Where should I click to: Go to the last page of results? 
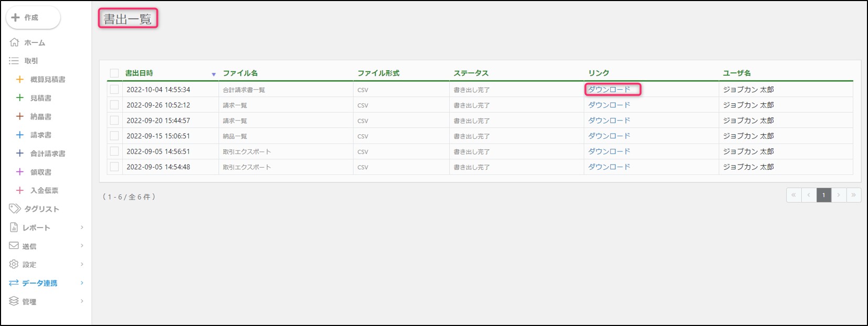pos(853,195)
